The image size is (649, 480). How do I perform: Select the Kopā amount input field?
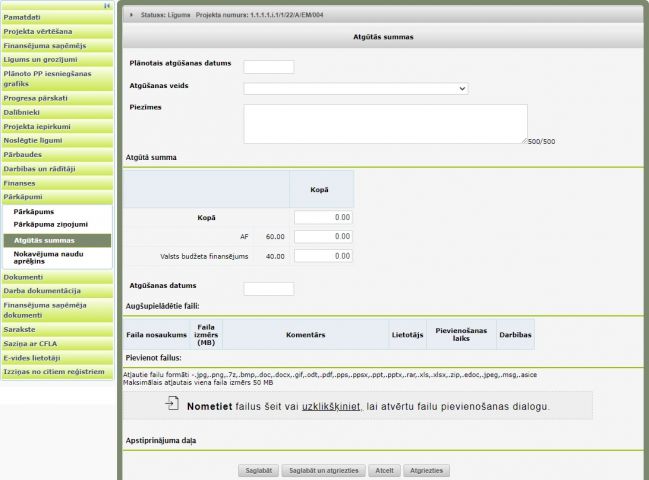[323, 217]
